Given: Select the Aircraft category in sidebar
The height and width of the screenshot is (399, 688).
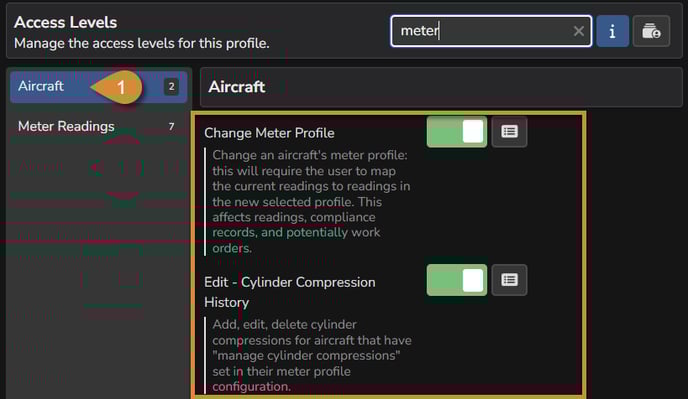Looking at the screenshot, I should click(x=99, y=86).
